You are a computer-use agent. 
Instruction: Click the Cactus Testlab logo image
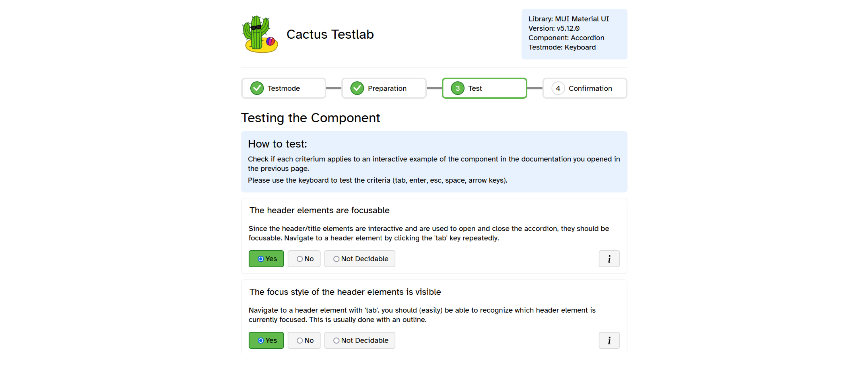pos(260,34)
